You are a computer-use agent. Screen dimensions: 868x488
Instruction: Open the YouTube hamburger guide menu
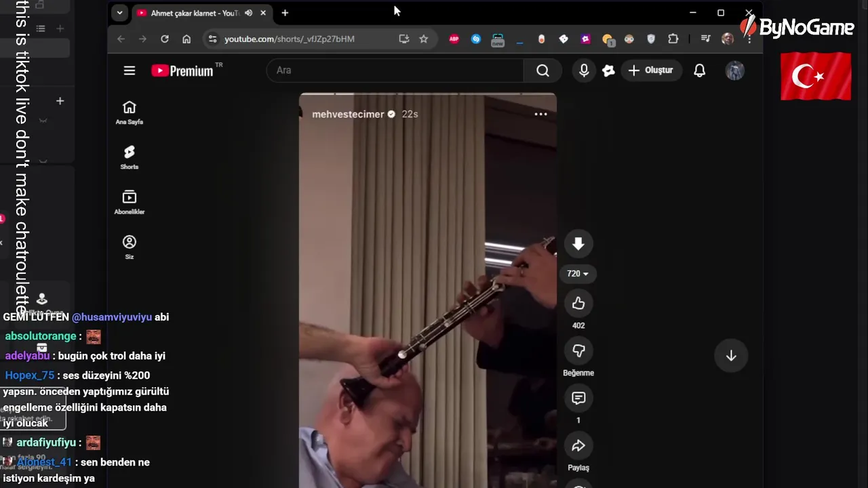130,70
